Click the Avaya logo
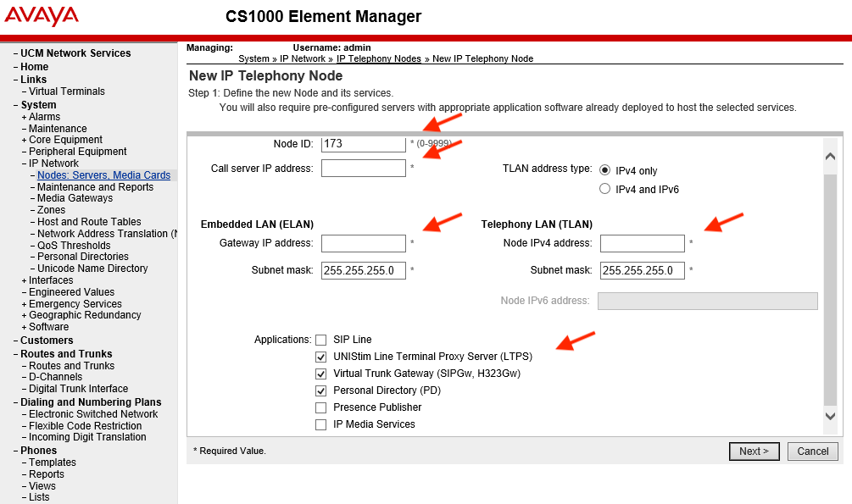The height and width of the screenshot is (504, 852). [42, 16]
